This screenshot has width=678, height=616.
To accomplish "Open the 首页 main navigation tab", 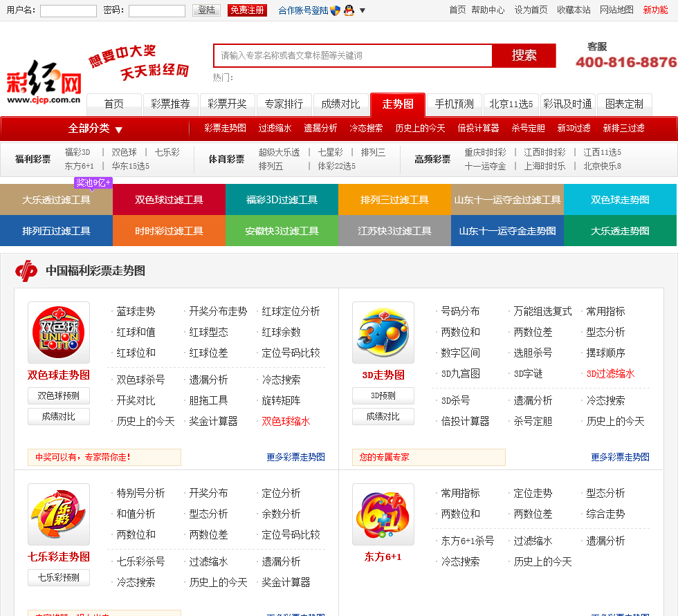I will (114, 104).
